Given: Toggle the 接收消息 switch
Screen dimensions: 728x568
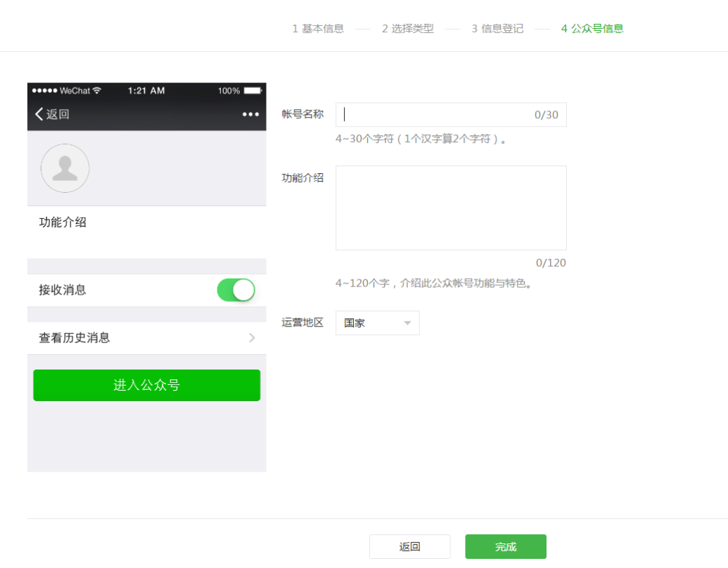Looking at the screenshot, I should click(236, 290).
